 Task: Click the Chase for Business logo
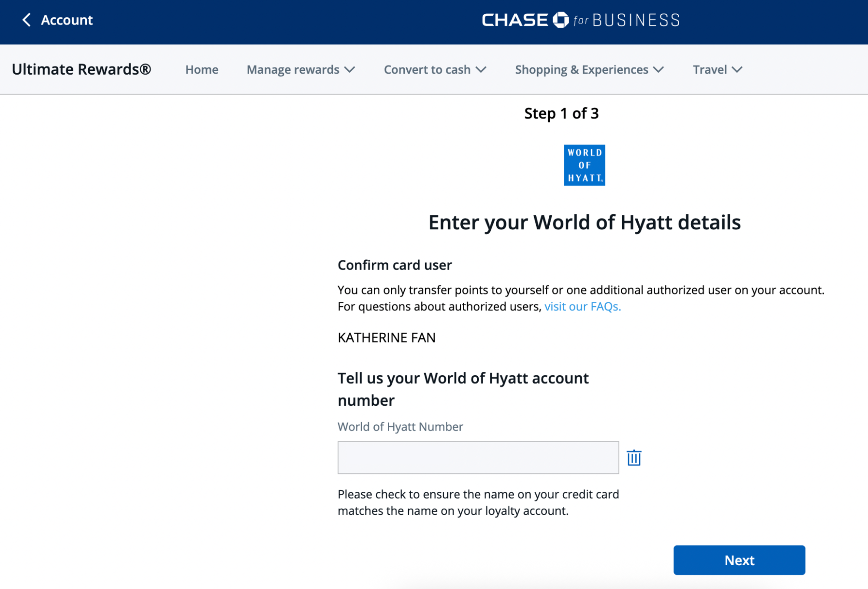tap(580, 20)
